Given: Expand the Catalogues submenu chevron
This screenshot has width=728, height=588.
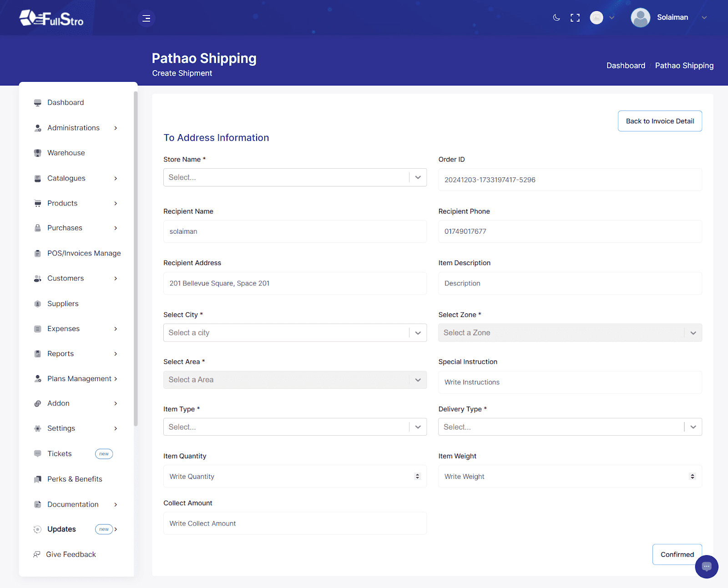Looking at the screenshot, I should [x=116, y=179].
